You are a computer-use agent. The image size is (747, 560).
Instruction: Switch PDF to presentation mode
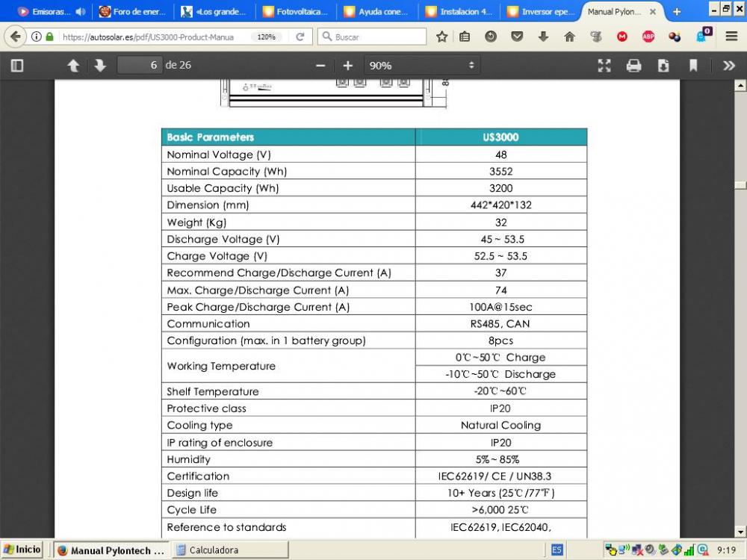coord(604,66)
